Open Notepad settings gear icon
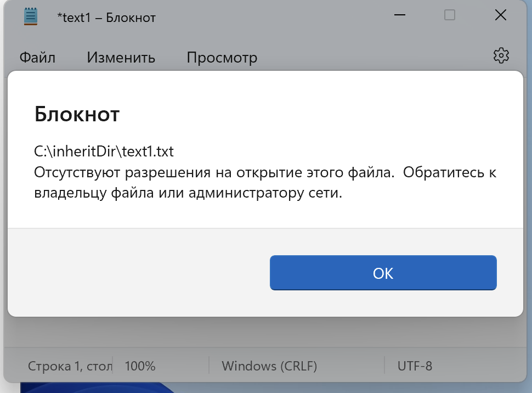This screenshot has height=393, width=532. tap(501, 55)
